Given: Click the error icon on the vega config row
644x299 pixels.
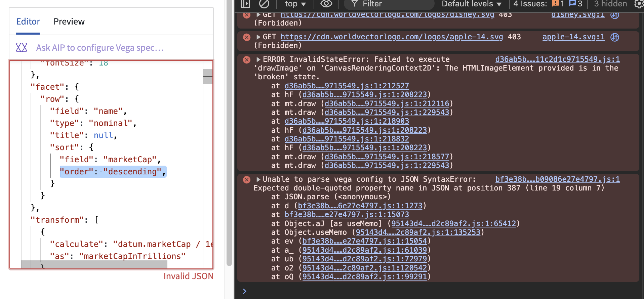Looking at the screenshot, I should coord(247,180).
